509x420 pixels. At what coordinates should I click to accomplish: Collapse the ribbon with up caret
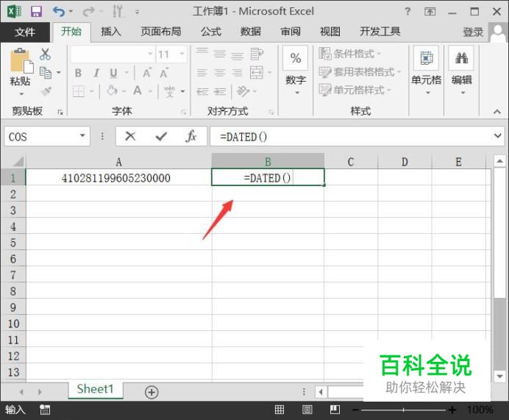(x=496, y=112)
